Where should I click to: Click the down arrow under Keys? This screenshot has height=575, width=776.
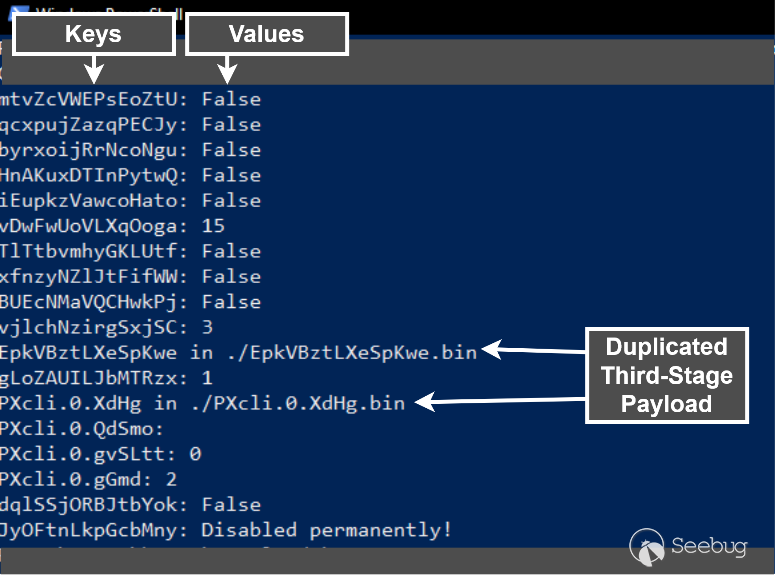tap(93, 68)
